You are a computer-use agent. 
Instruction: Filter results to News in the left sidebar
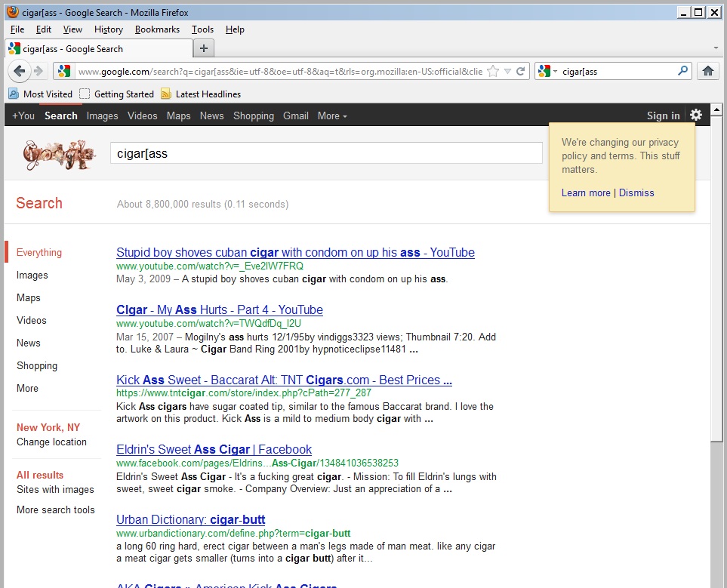(x=28, y=343)
